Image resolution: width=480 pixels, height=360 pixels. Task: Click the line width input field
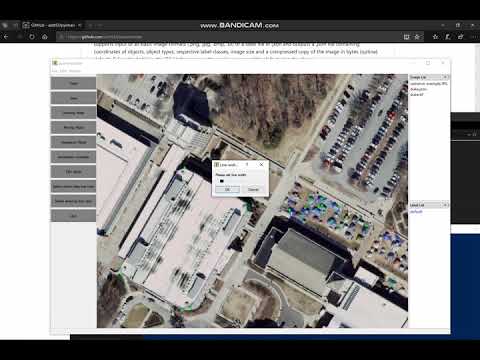coord(240,181)
